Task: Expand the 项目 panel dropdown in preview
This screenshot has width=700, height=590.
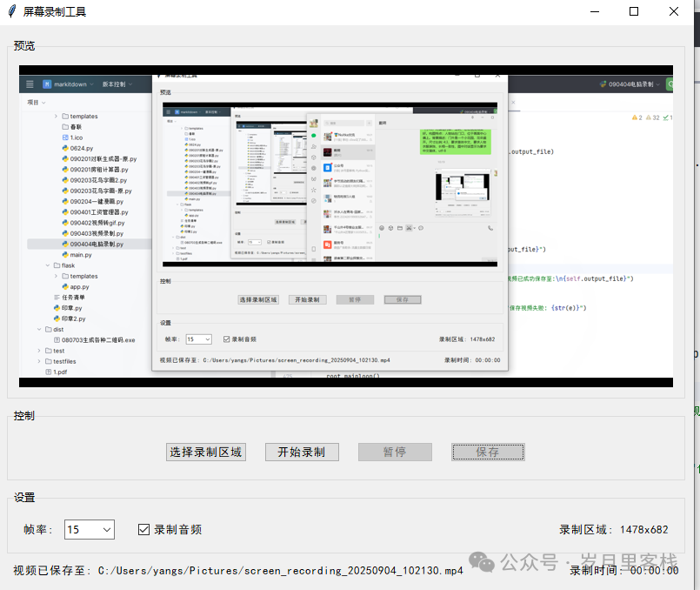Action: 37,103
